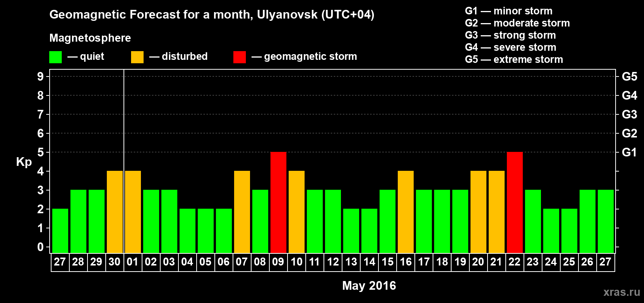Click the 'G1 — minor storm' legend text
The height and width of the screenshot is (303, 644).
click(x=508, y=11)
